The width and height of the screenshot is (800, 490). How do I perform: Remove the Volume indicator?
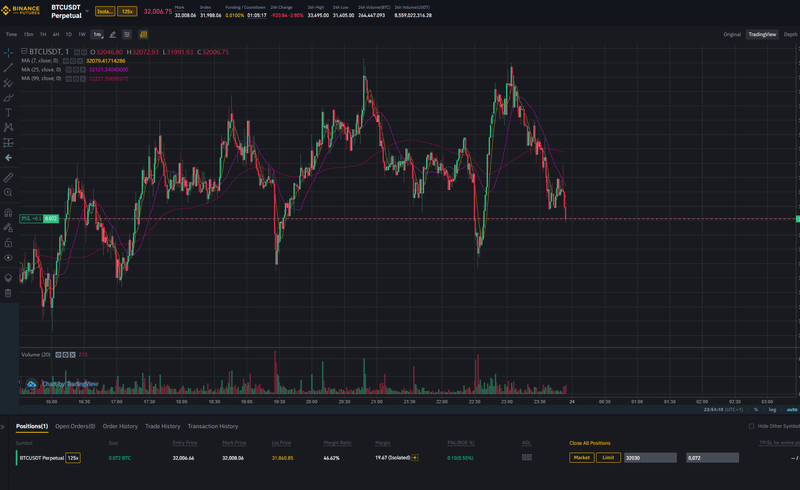click(72, 355)
